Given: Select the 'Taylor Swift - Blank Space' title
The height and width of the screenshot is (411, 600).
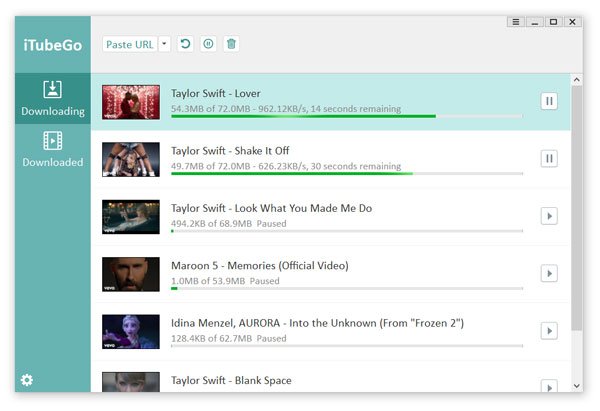Looking at the screenshot, I should point(231,380).
